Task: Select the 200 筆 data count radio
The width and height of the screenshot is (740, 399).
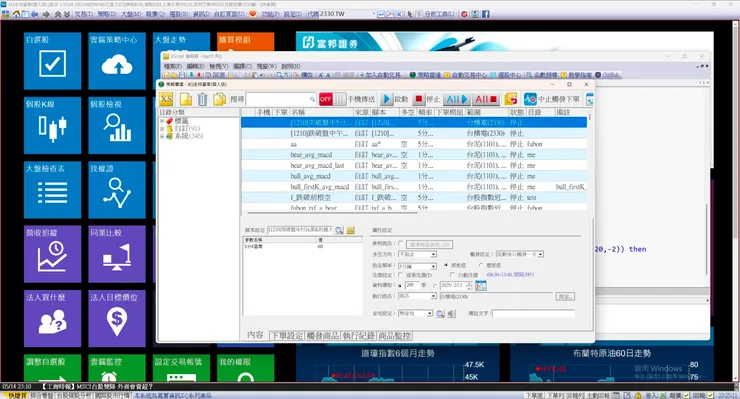Action: click(x=400, y=286)
